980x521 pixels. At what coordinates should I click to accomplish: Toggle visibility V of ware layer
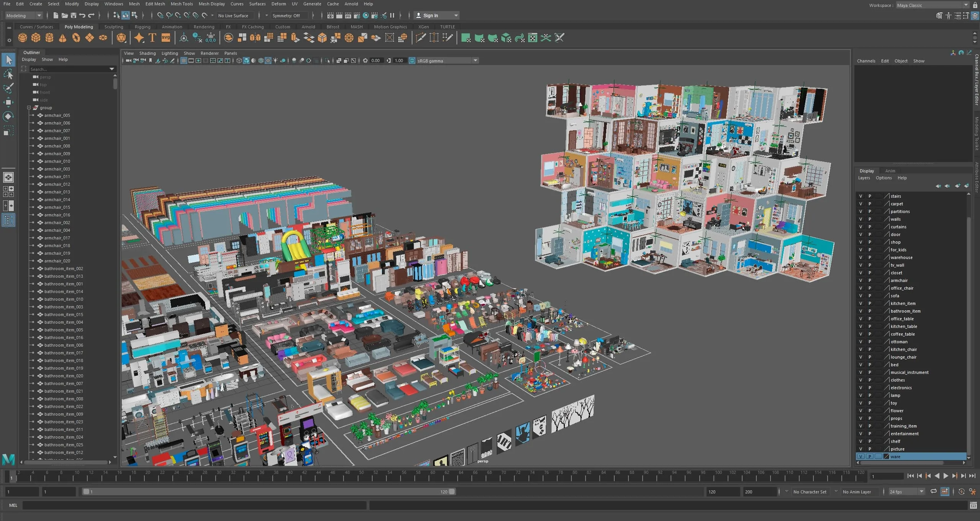[861, 457]
